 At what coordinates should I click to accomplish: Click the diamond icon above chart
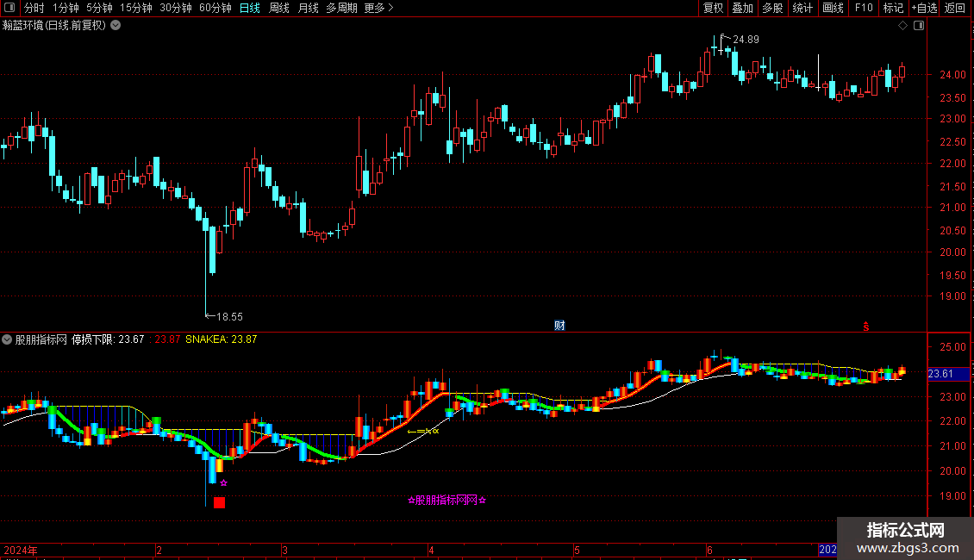[902, 26]
